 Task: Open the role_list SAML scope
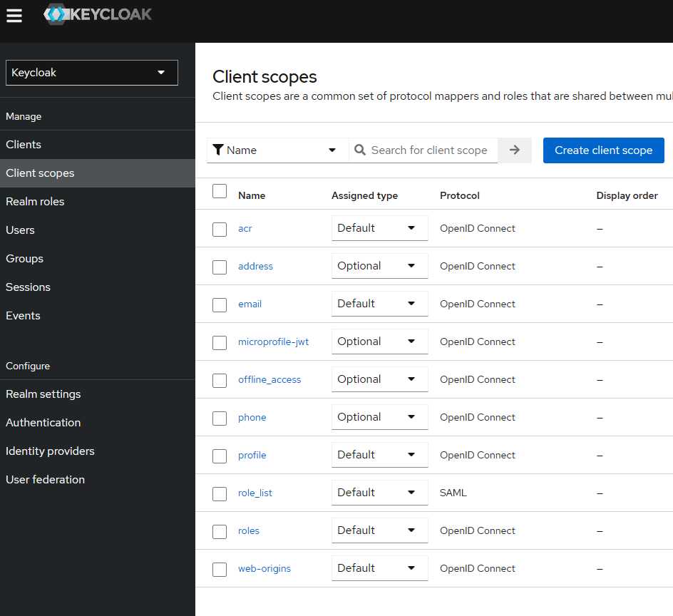255,493
